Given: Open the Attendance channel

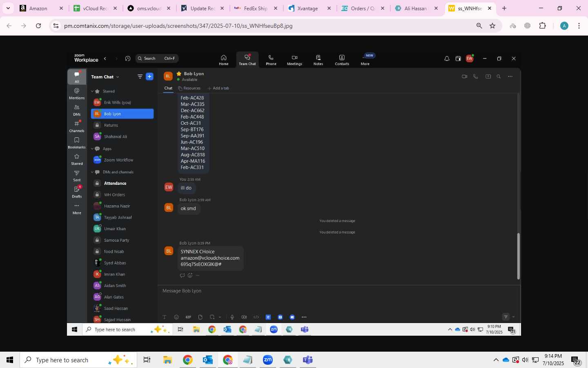Looking at the screenshot, I should click(x=122, y=183).
